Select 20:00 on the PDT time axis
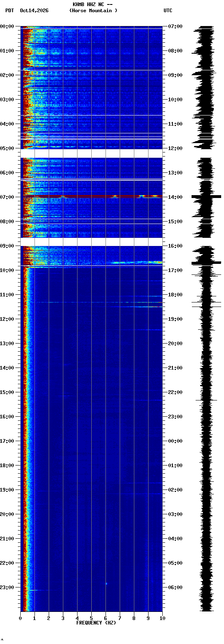224x644 pixels. coord(7,514)
